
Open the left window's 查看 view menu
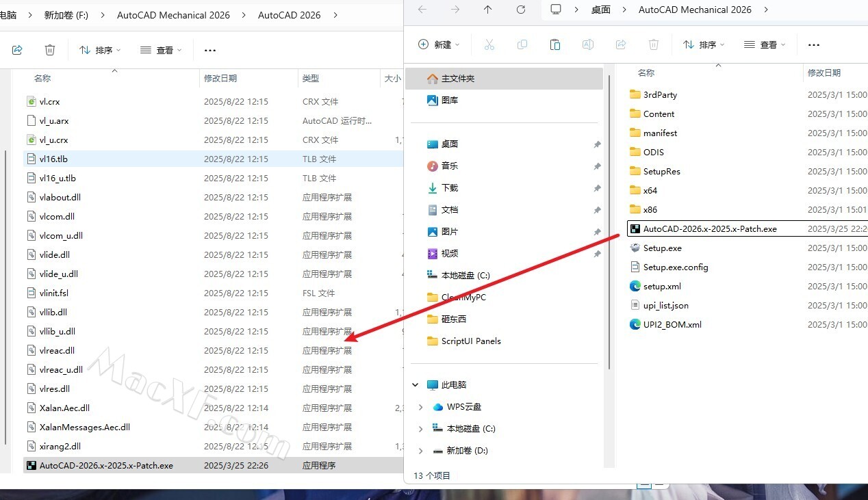point(161,50)
